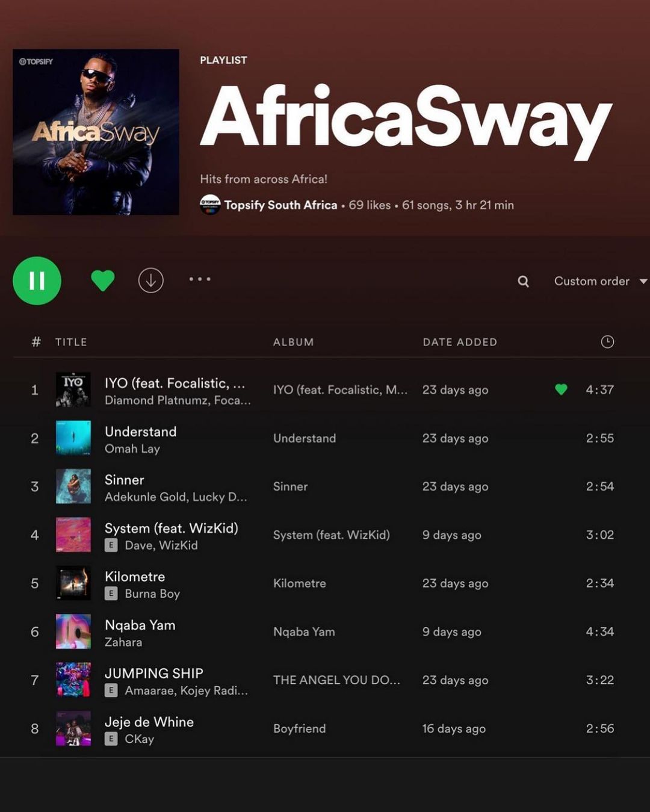Open the Topsify South Africa profile link
Screen dimensions: 650x812
tap(280, 205)
